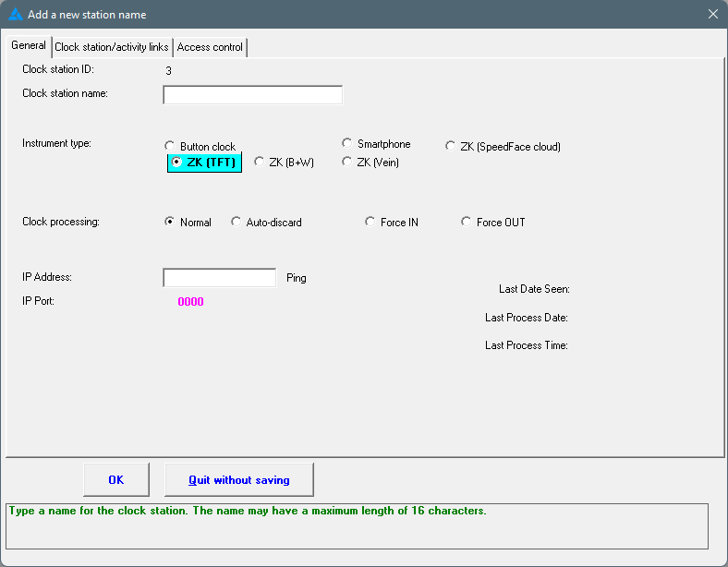Select ZK (SpeedFace cloud) option
The width and height of the screenshot is (728, 567).
click(503, 147)
